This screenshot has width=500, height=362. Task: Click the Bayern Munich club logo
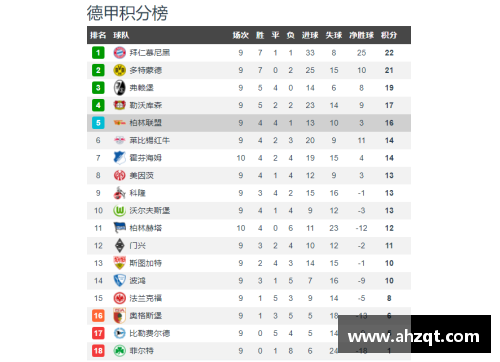click(x=119, y=53)
